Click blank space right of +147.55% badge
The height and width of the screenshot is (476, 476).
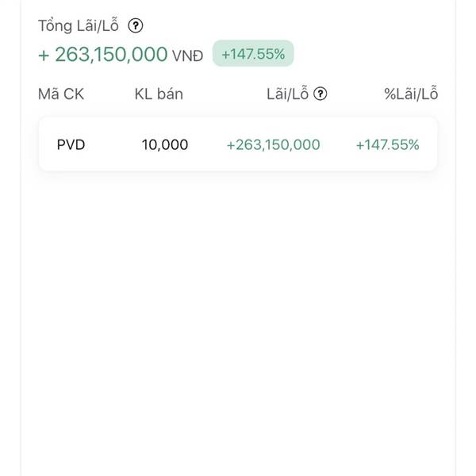coord(365,54)
